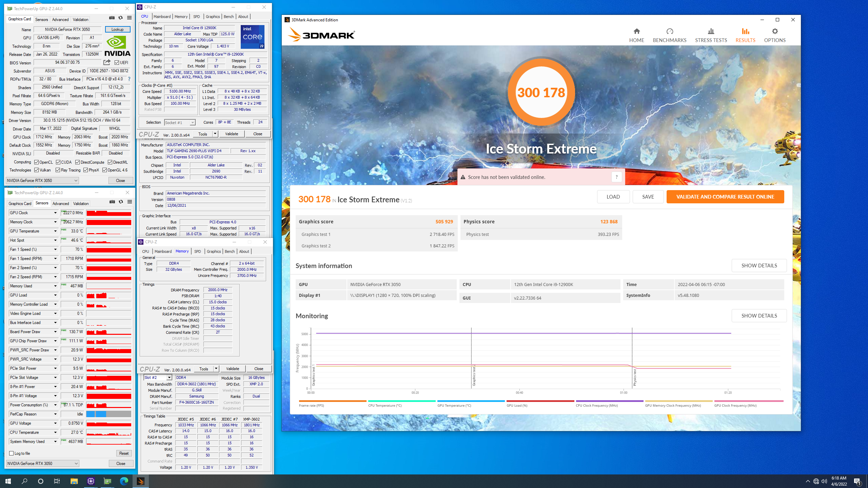Screen dimensions: 868x488
Task: Open STRESS TESTS icon in 3DMark
Action: pyautogui.click(x=711, y=31)
